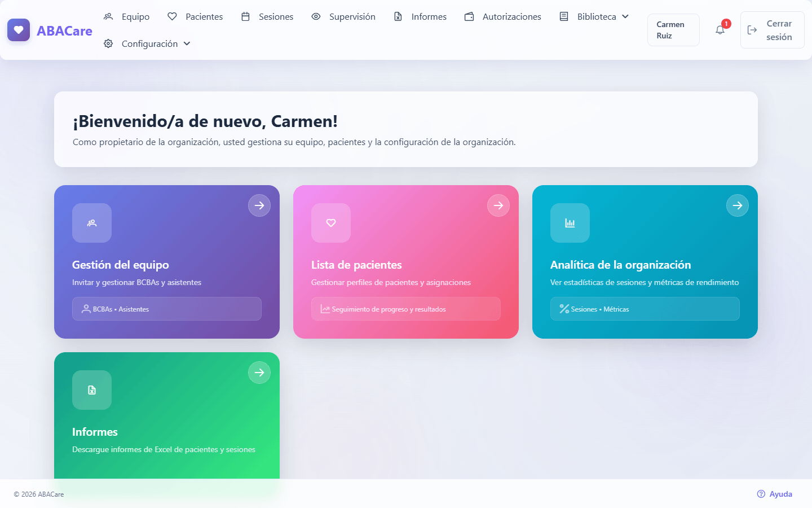Click the Lista de pacientes title
The width and height of the screenshot is (812, 508).
click(356, 265)
